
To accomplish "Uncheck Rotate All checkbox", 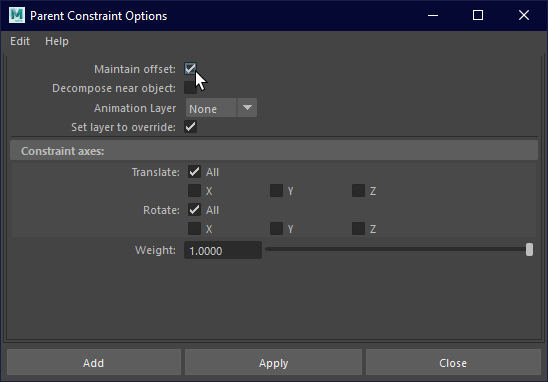I will (194, 210).
